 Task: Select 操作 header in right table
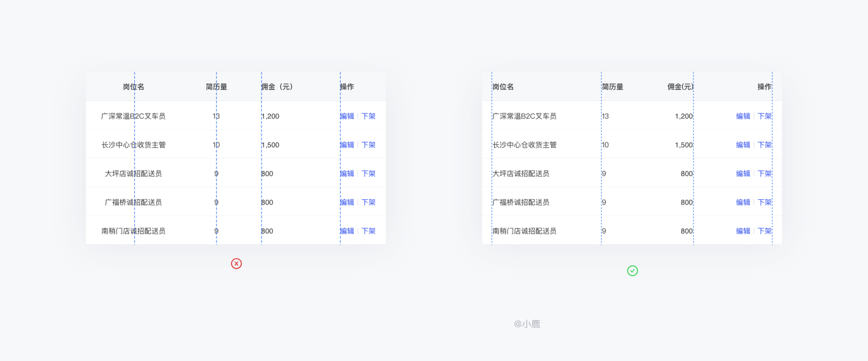[765, 87]
